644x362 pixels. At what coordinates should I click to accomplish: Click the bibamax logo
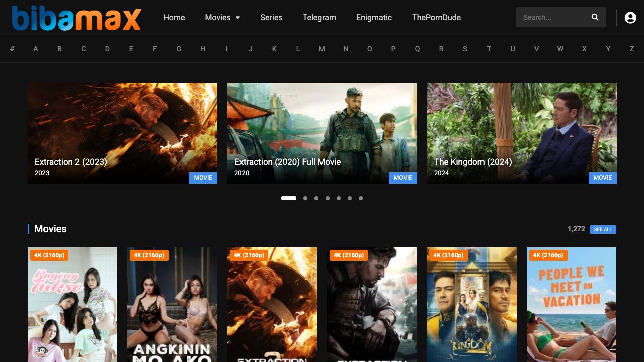point(76,18)
